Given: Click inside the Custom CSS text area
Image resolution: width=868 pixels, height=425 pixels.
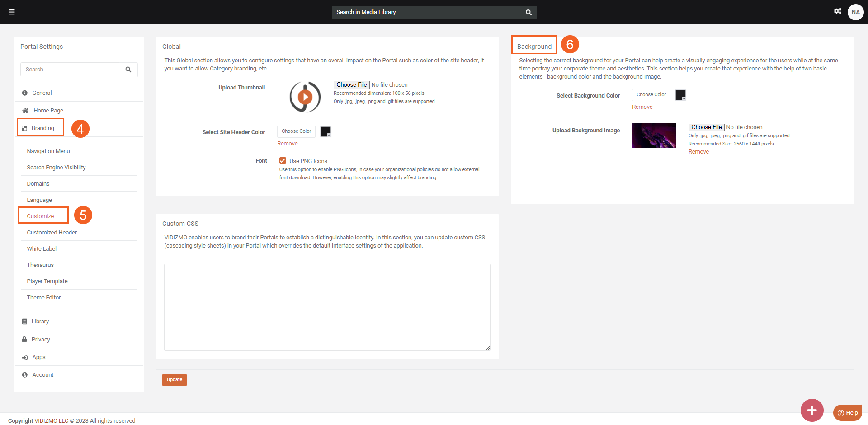Looking at the screenshot, I should [327, 307].
